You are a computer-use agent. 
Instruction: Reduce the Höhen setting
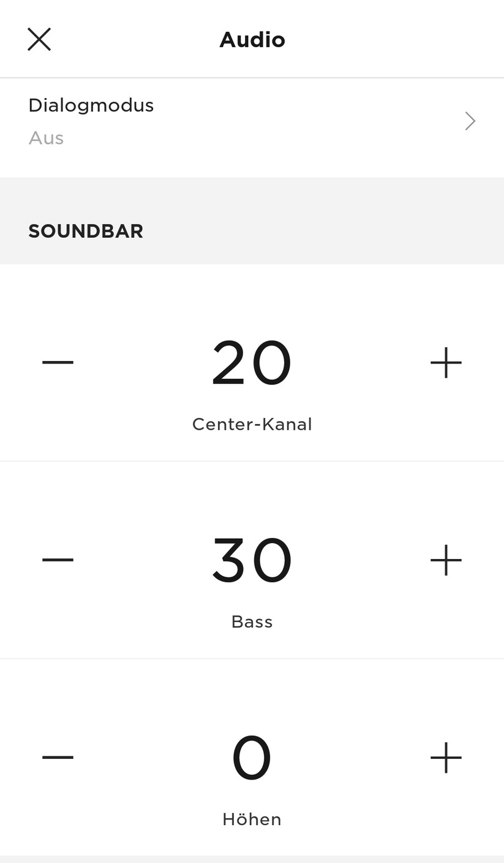coord(58,758)
